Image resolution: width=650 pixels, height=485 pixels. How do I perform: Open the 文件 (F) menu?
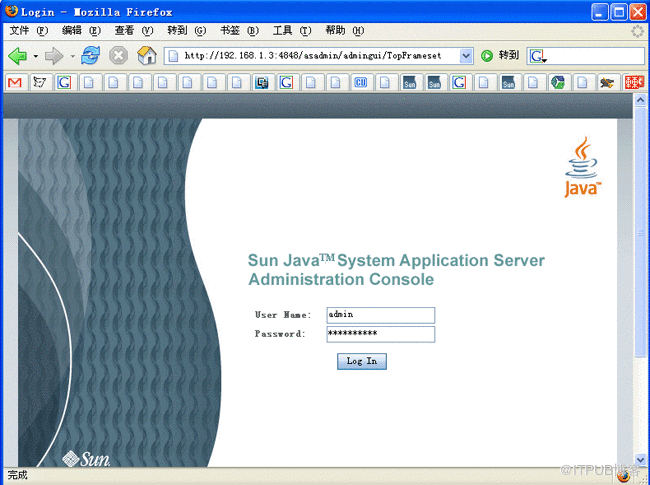[x=29, y=31]
